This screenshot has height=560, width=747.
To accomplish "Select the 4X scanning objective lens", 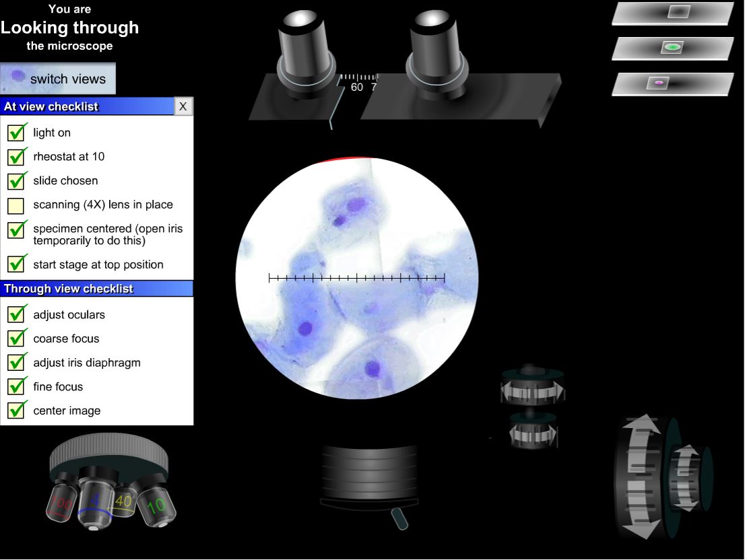I will 94,501.
